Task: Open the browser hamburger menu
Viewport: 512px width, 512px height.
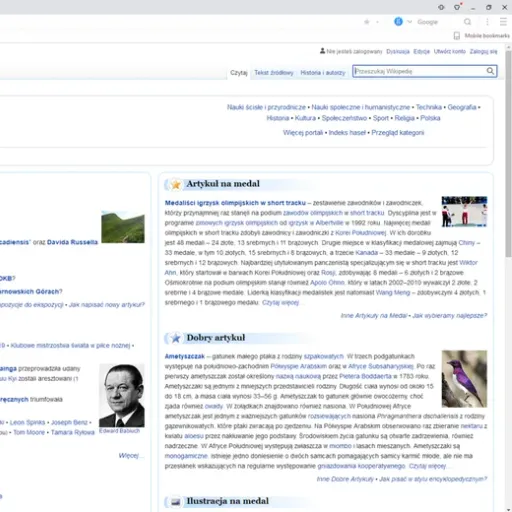Action: [x=503, y=22]
